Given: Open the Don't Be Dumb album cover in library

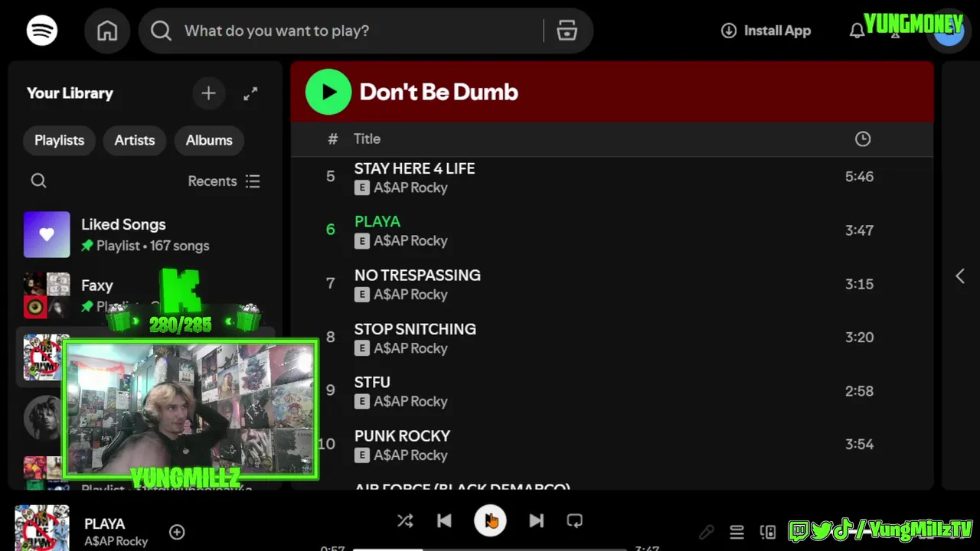Looking at the screenshot, I should coord(42,357).
